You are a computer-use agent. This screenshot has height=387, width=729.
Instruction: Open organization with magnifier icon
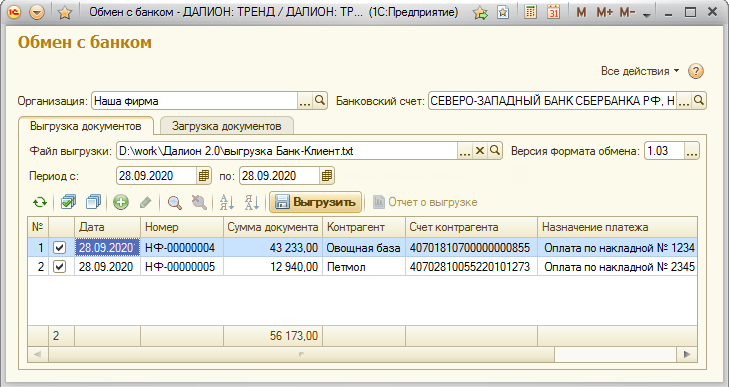tap(320, 100)
